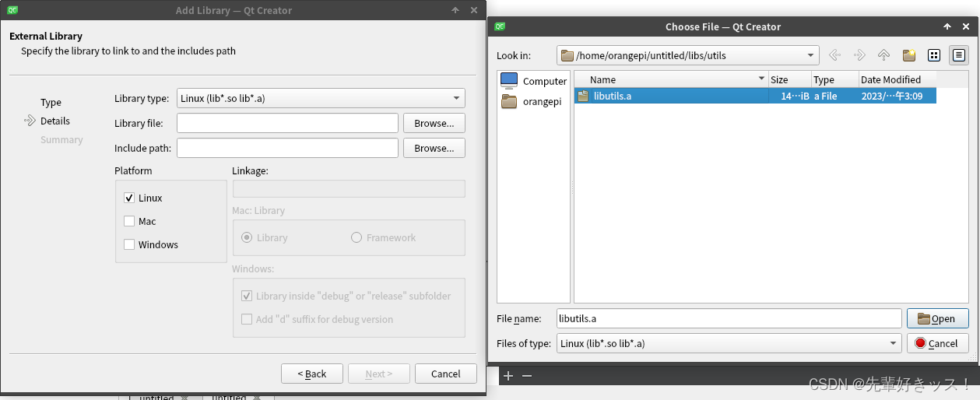Browse for the Library file

pos(434,123)
